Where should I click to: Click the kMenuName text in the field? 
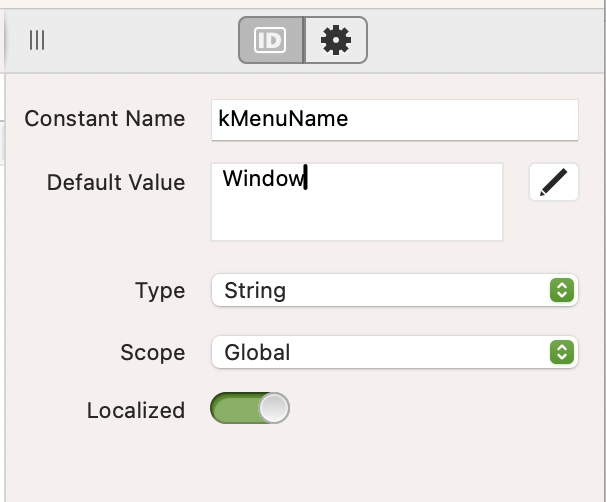click(283, 119)
